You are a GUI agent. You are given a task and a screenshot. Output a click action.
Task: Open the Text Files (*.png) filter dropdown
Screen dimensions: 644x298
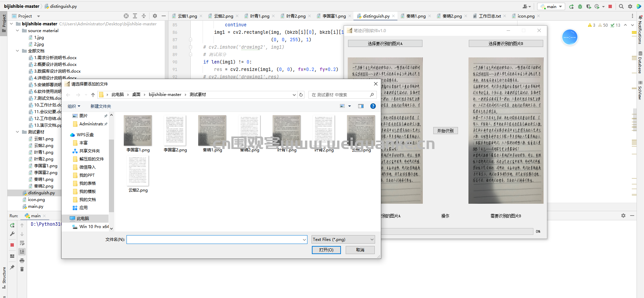343,240
